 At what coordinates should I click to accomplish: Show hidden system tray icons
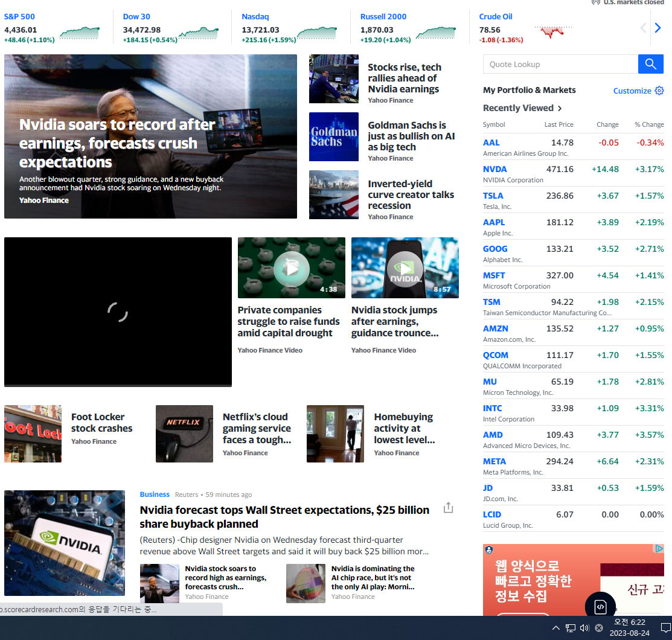click(x=556, y=628)
